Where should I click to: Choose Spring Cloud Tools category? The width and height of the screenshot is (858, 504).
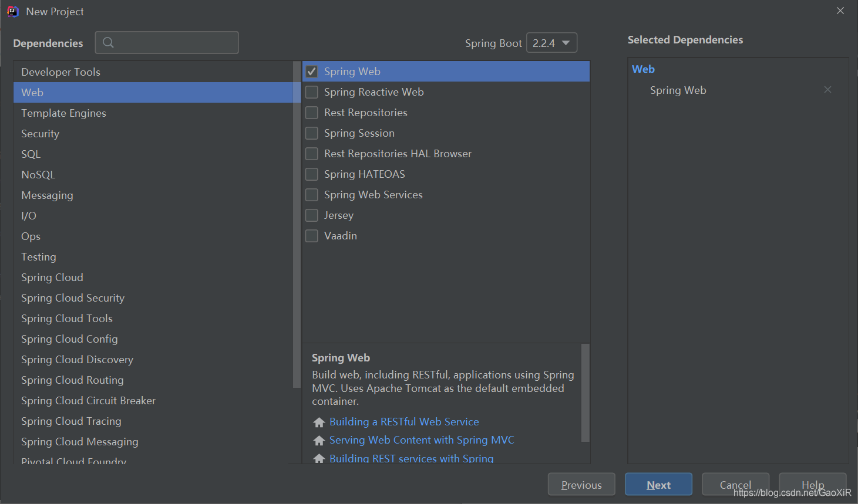click(153, 318)
